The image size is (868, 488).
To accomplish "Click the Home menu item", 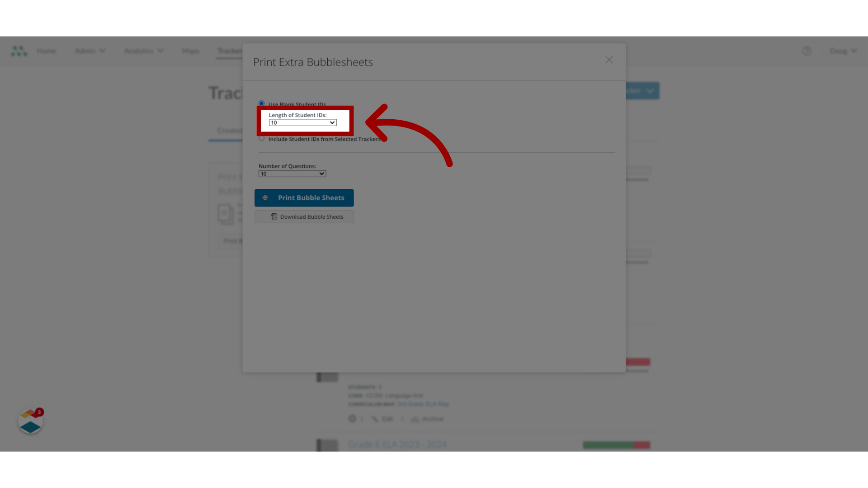I will point(47,51).
